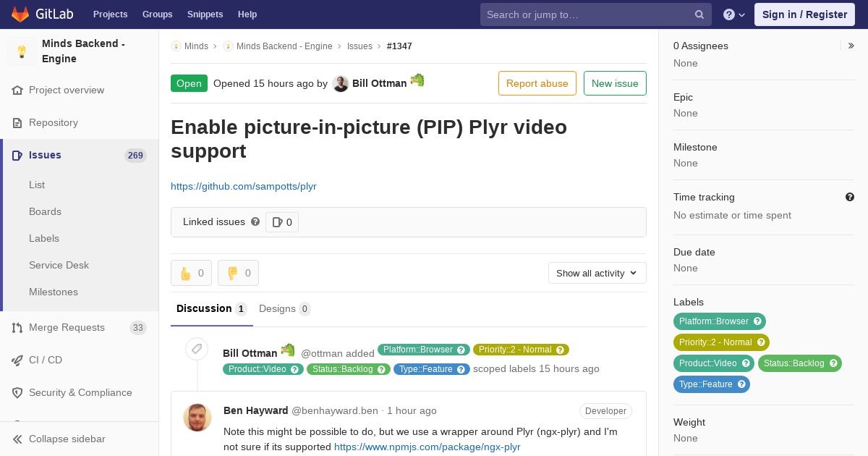The width and height of the screenshot is (868, 456).
Task: Click help icon on sidebar Type::Feature label
Action: tap(741, 384)
